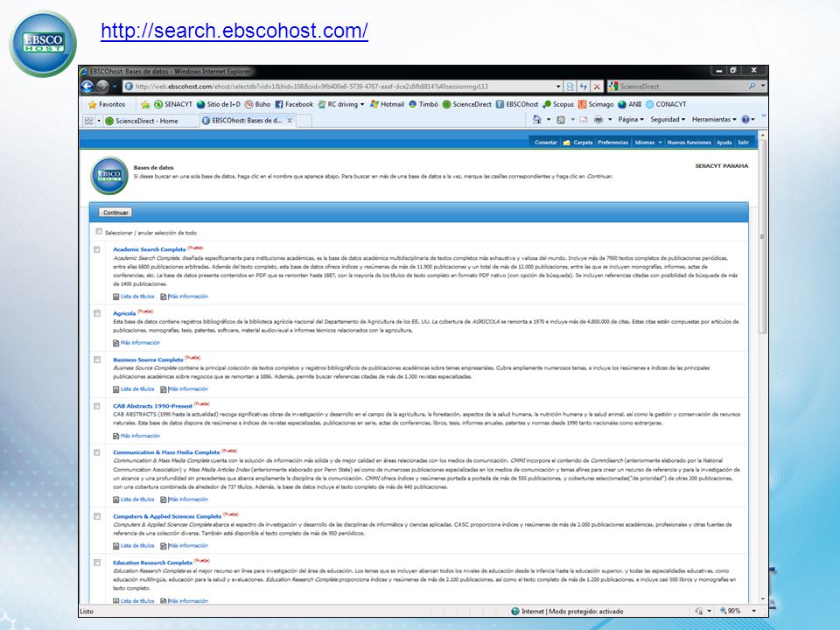This screenshot has width=840, height=630.
Task: Open the Sitio de I+D favorite
Action: coord(219,104)
